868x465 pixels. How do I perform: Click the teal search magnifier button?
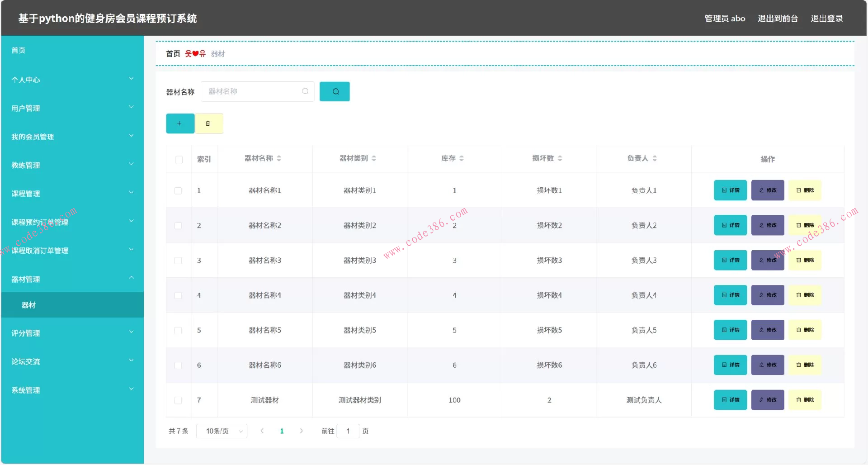click(x=334, y=91)
